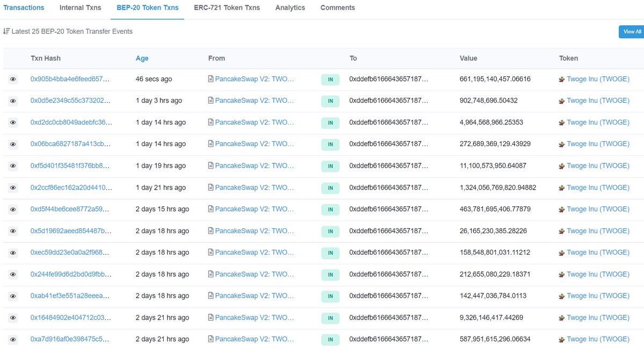
Task: Click eye icon for 0xd2dc0cb8049adebfc36 row
Action: coord(13,122)
